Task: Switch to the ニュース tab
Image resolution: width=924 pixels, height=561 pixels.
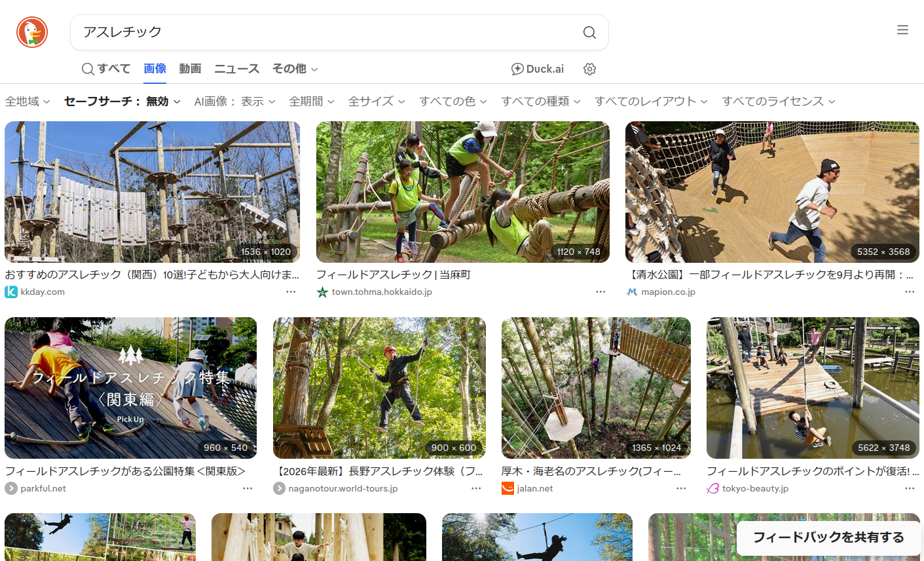Action: pyautogui.click(x=237, y=69)
